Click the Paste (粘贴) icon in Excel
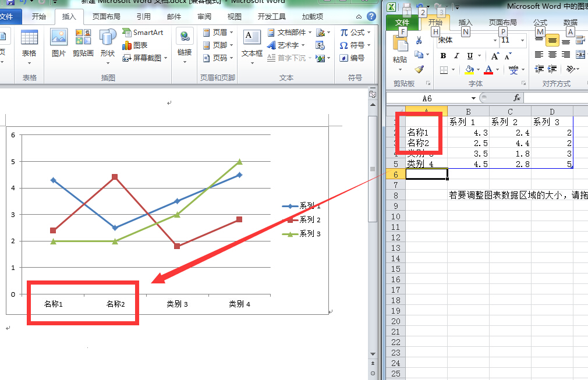The width and height of the screenshot is (588, 380). [400, 44]
